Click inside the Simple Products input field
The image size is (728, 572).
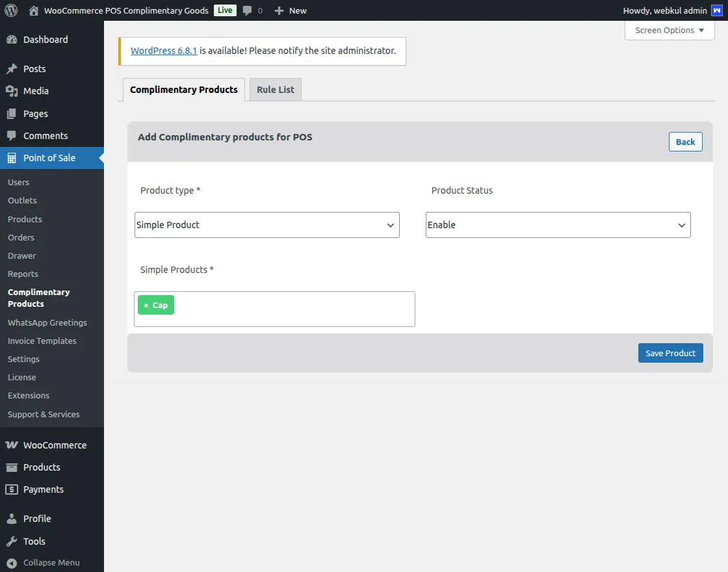[292, 309]
